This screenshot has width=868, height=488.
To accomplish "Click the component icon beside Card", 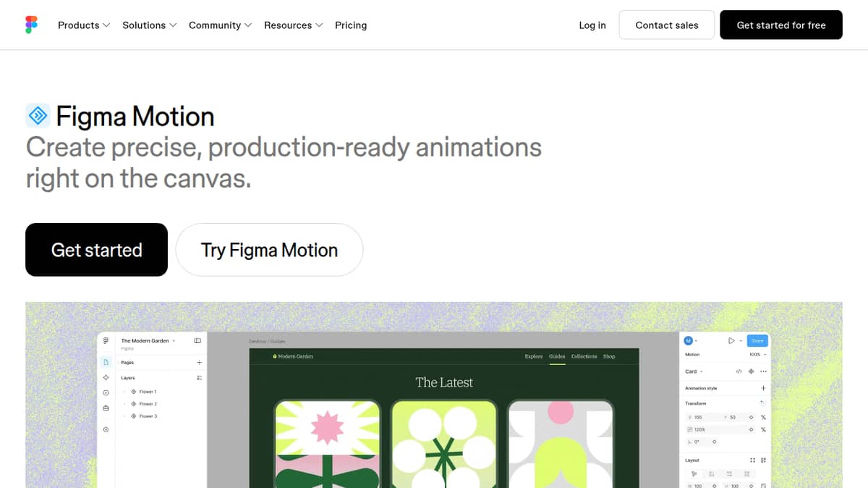I will [751, 371].
